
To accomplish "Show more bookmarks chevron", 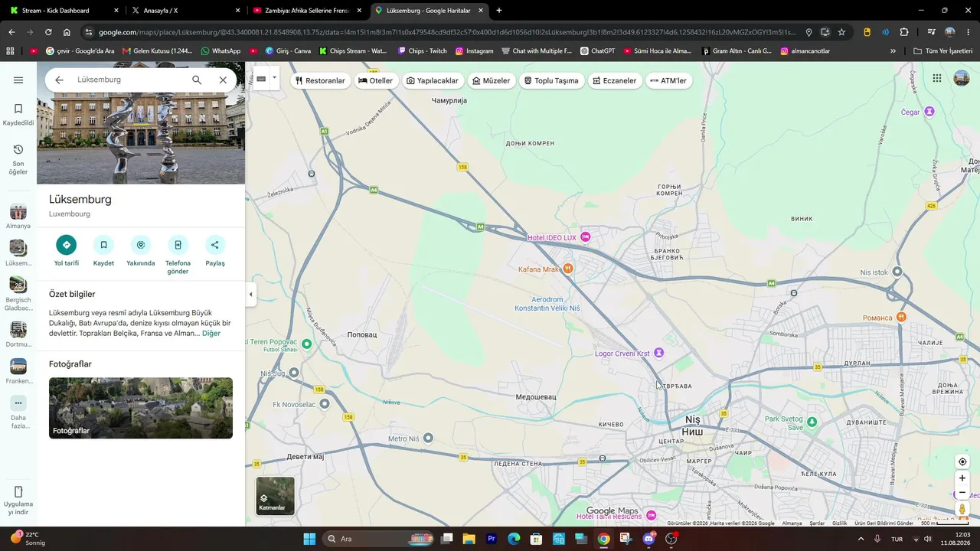I will coord(893,51).
